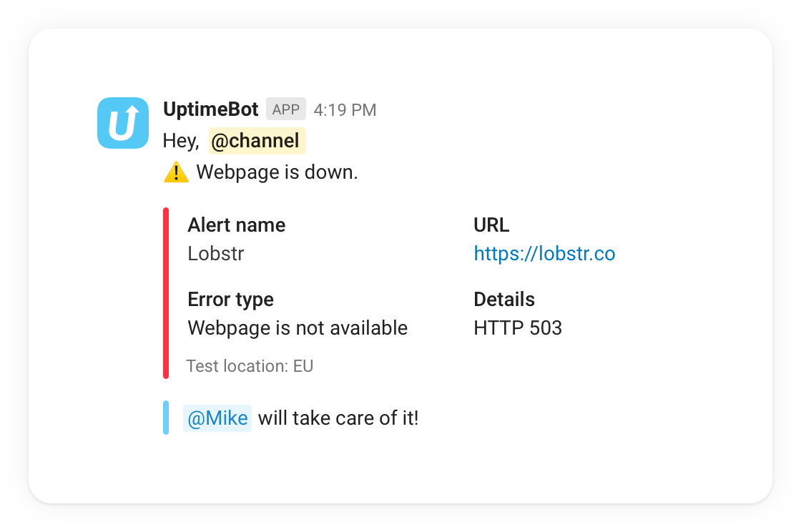801x532 pixels.
Task: Click the "Webpage is down." message text
Action: (x=277, y=172)
